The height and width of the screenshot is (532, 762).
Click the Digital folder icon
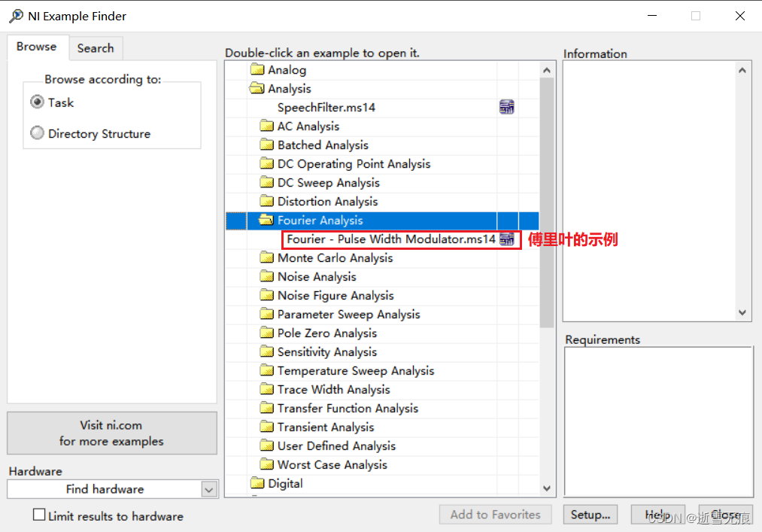click(x=257, y=483)
